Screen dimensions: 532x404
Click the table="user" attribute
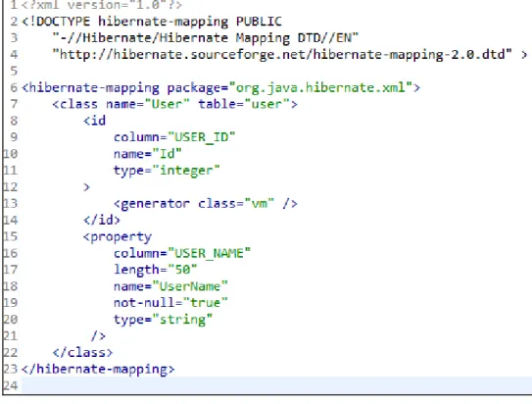244,104
